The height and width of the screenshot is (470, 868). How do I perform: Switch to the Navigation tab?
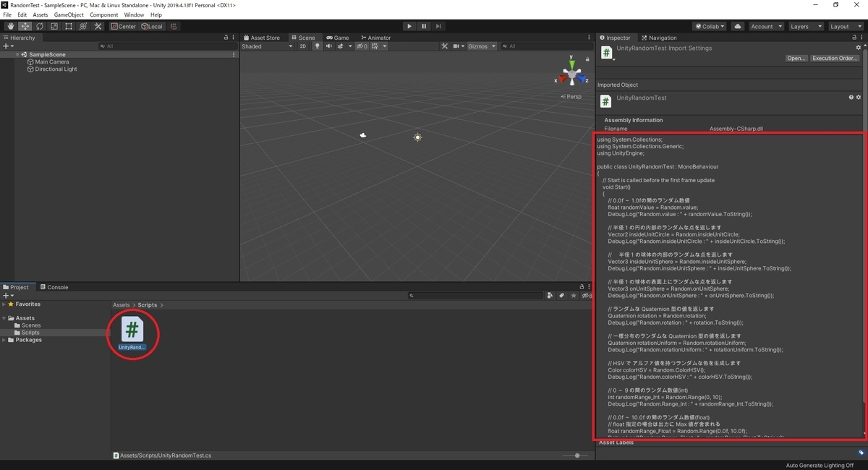[659, 38]
